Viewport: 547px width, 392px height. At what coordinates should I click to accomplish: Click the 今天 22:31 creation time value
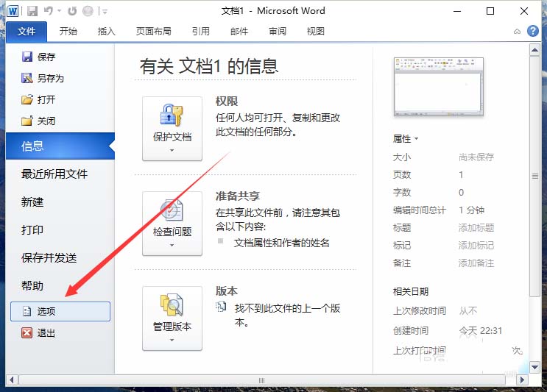tap(480, 330)
